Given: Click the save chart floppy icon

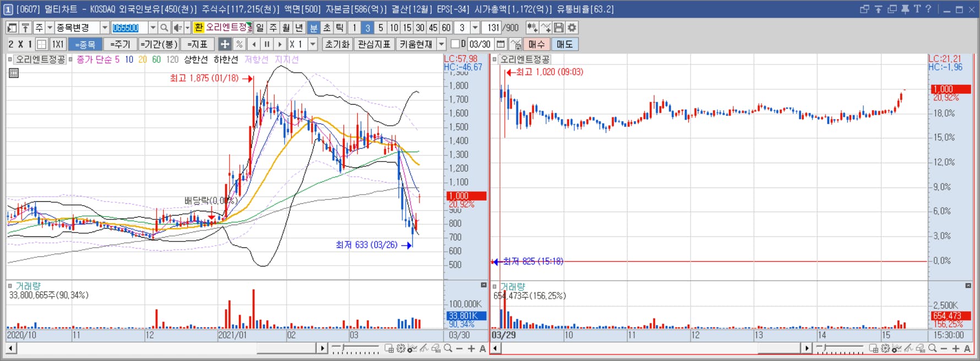Looking at the screenshot, I should tap(559, 28).
